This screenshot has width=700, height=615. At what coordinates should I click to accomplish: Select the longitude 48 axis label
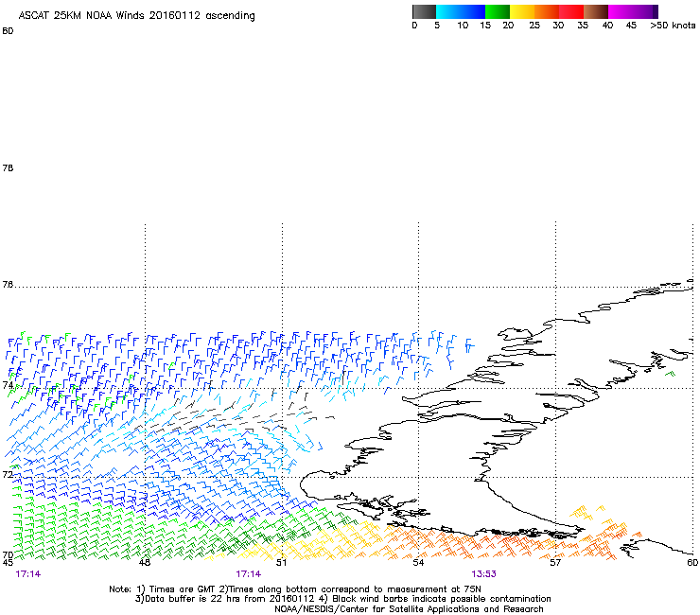pos(145,563)
